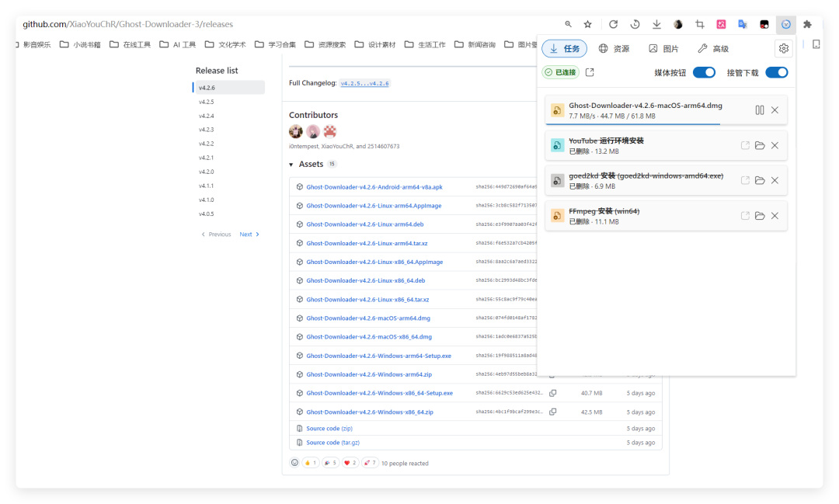Viewport: 839px width, 504px height.
Task: Select release v4.1.0 in Release list
Action: click(206, 200)
